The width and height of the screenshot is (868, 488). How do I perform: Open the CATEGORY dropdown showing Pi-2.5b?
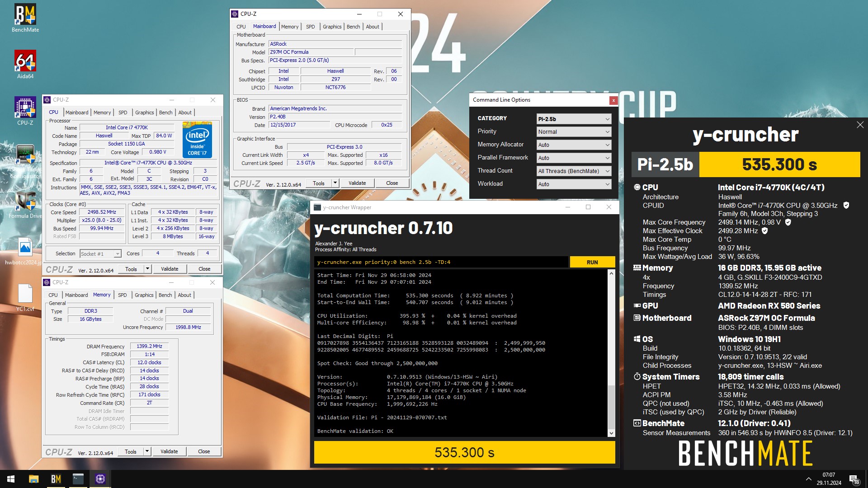pyautogui.click(x=574, y=119)
